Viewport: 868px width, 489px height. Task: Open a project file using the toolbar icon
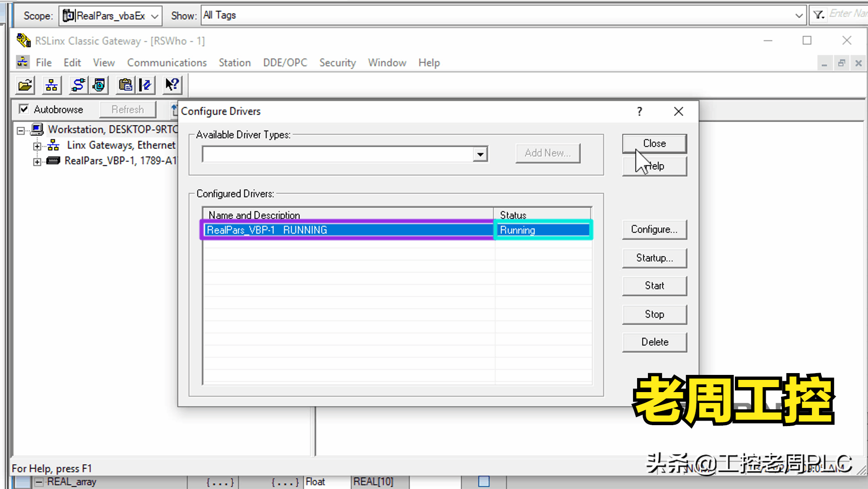pos(24,85)
